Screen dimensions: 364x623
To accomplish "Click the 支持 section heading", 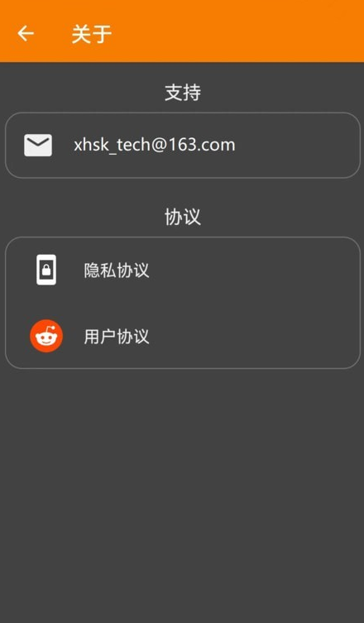I will point(183,93).
